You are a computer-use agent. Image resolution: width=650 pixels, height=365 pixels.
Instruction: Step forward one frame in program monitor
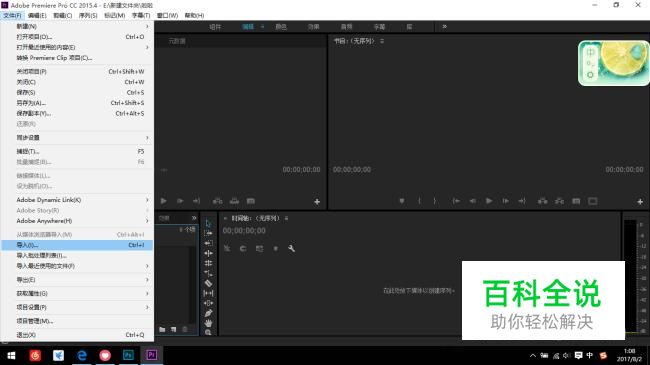[505, 201]
